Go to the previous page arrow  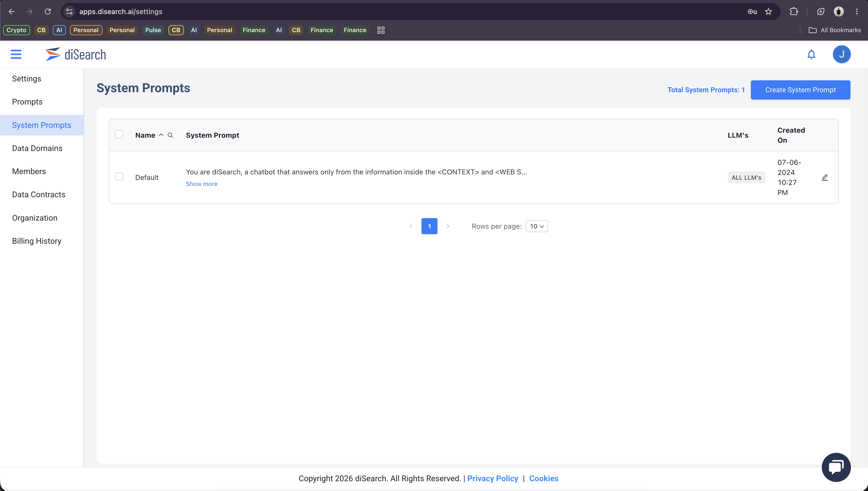[411, 226]
